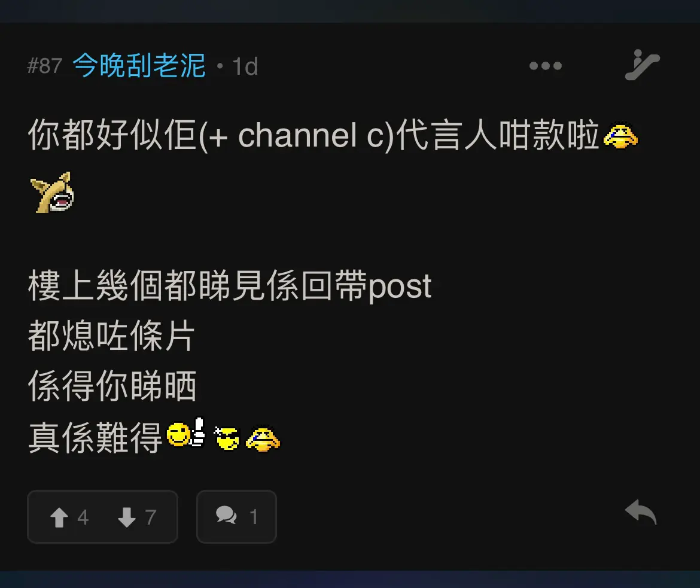Tap the escalator story-mode icon
The width and height of the screenshot is (700, 588).
click(x=642, y=65)
